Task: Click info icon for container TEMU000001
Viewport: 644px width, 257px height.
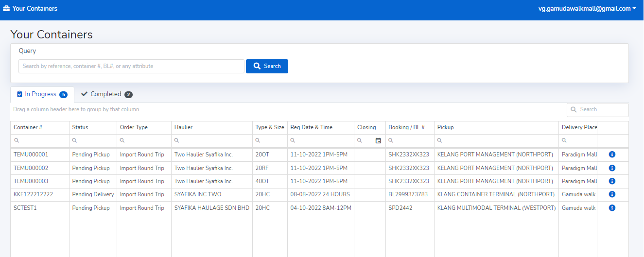Action: coord(612,154)
